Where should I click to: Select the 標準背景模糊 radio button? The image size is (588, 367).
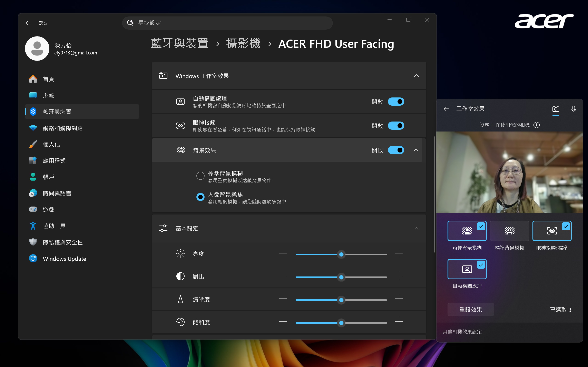200,176
